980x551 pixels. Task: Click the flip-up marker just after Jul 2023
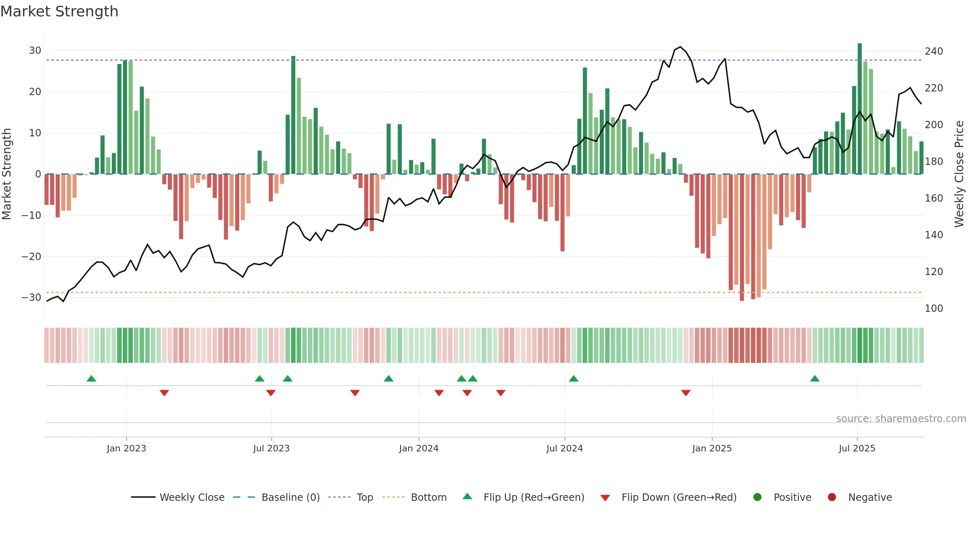(287, 378)
